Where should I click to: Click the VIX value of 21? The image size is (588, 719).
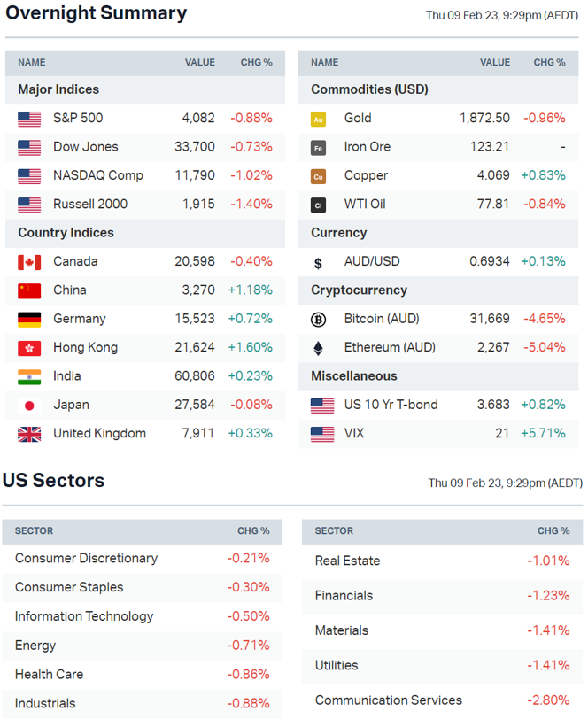click(502, 434)
